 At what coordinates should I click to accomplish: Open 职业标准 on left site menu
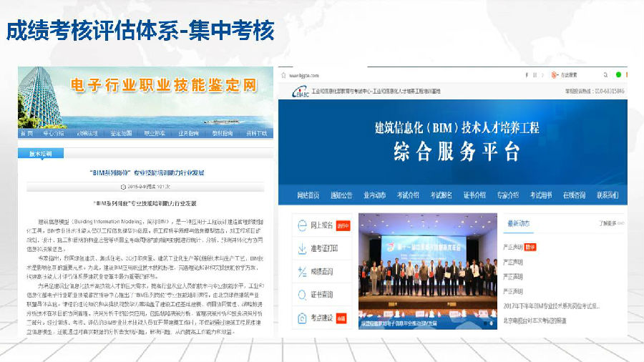tap(155, 133)
